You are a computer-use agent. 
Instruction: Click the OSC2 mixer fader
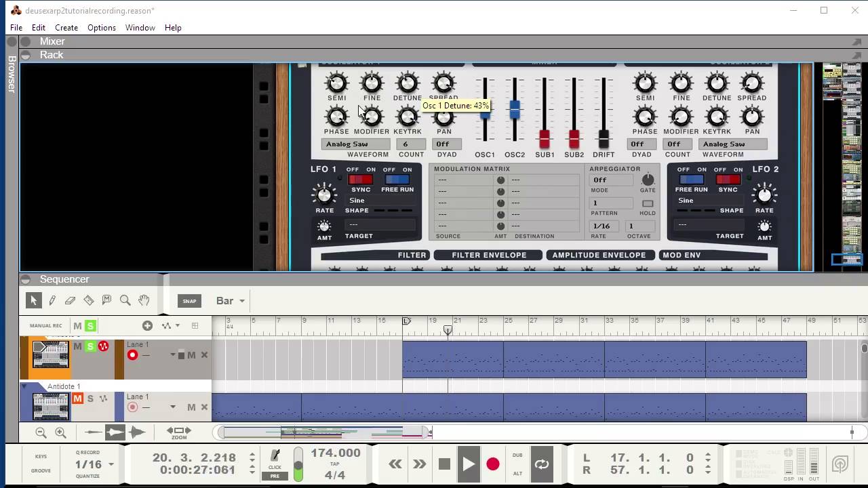pos(515,109)
